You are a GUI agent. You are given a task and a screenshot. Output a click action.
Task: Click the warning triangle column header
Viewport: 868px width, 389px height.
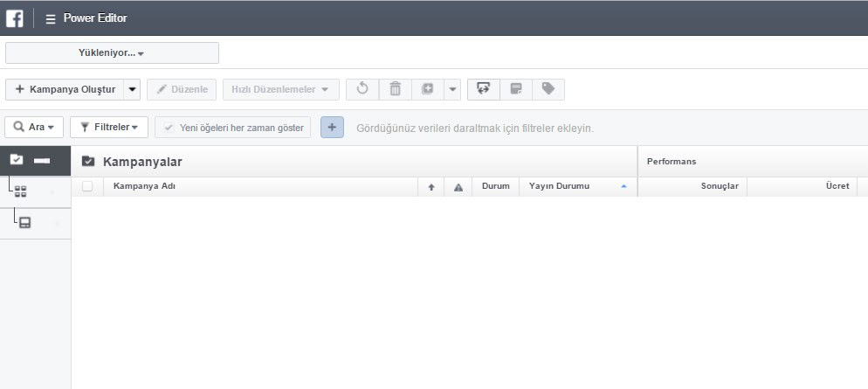point(458,187)
